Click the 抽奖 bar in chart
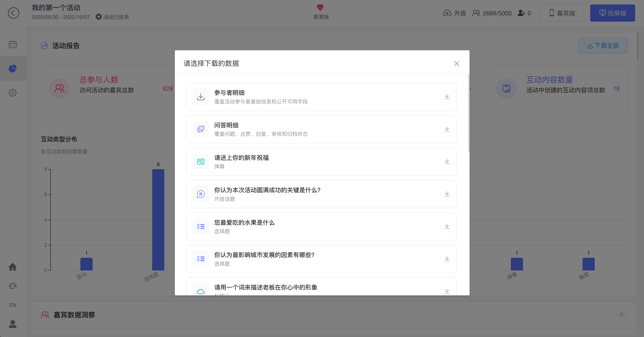 (x=588, y=264)
